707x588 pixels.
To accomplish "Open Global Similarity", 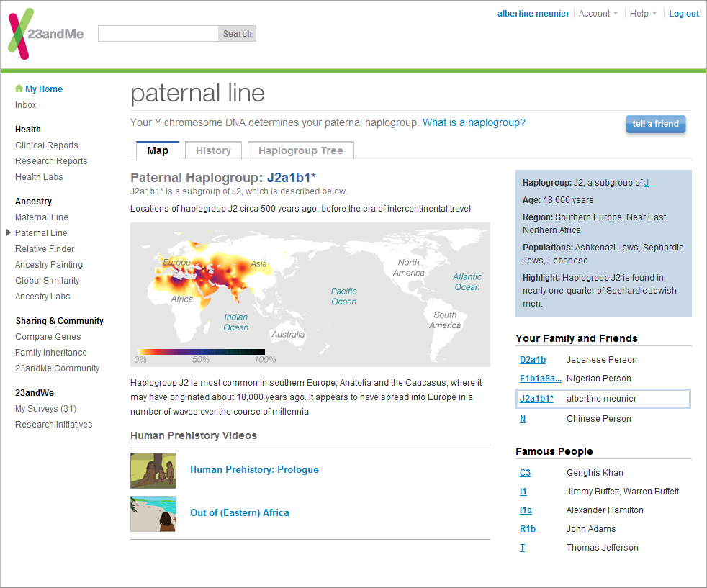I will pyautogui.click(x=47, y=280).
